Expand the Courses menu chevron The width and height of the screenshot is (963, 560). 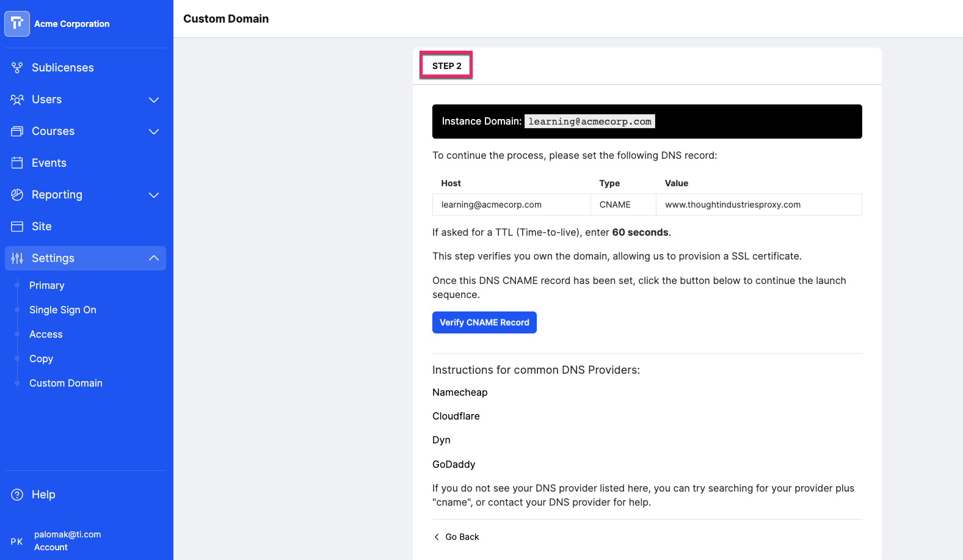click(x=154, y=131)
